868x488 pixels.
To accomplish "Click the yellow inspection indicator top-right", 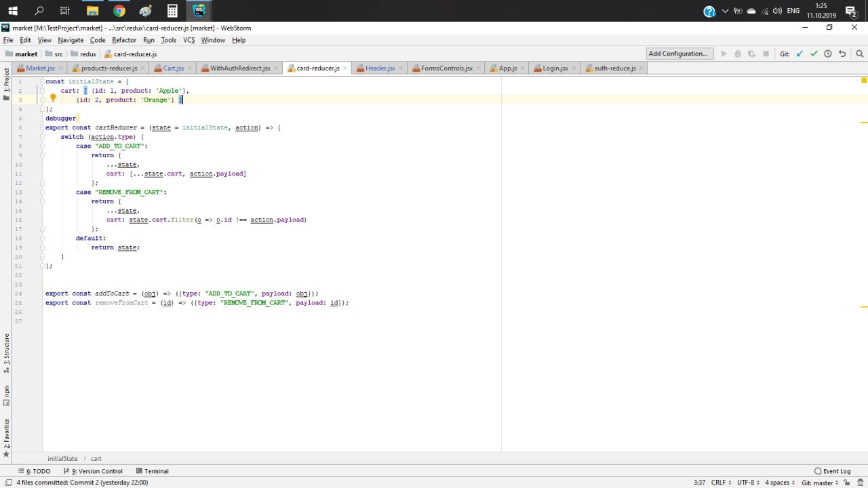I will (x=864, y=81).
